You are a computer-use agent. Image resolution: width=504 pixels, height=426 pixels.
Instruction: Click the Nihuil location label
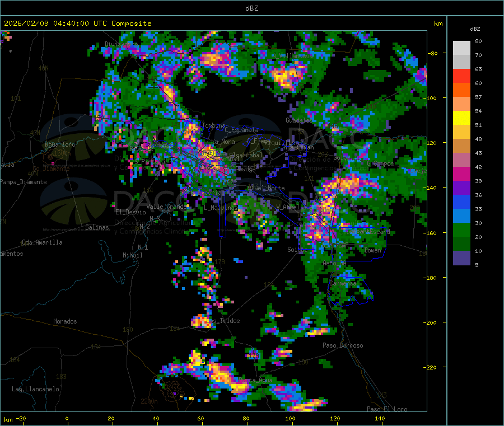tap(132, 255)
